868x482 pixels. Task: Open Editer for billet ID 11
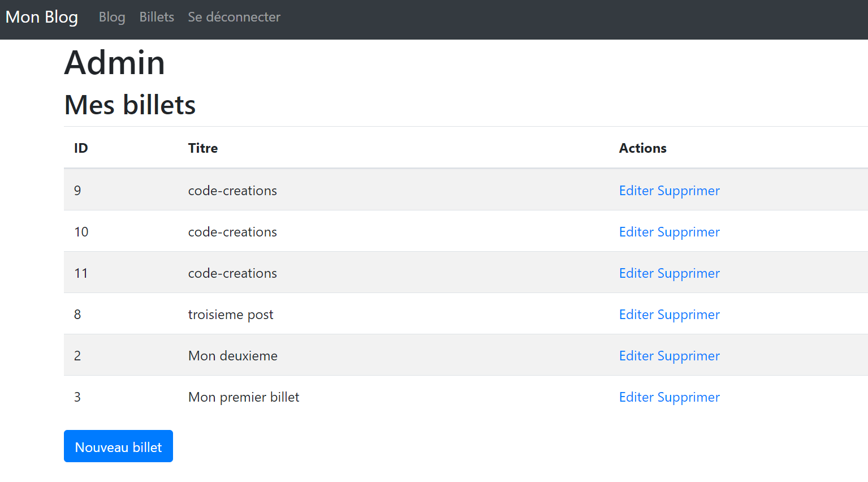tap(636, 273)
